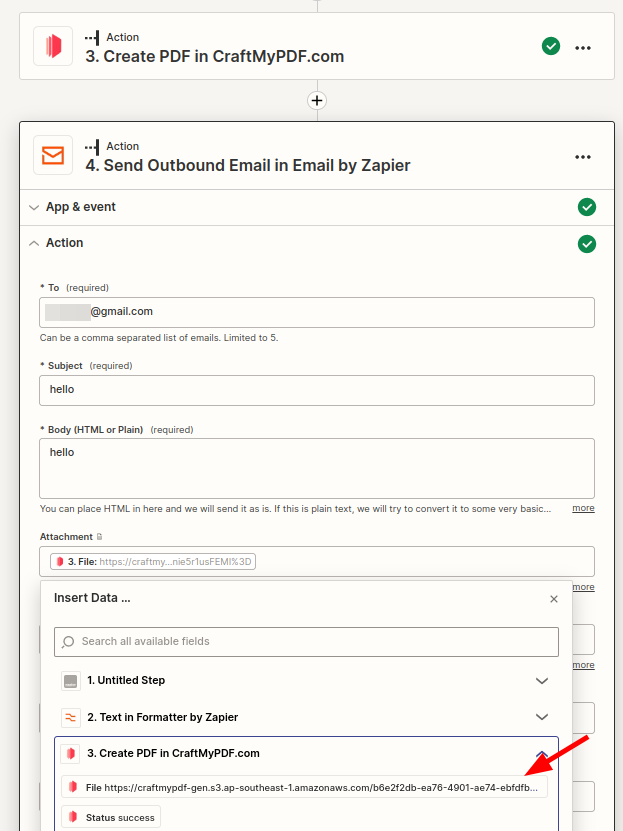This screenshot has height=831, width=623.
Task: Click the Subject input field
Action: coord(317,390)
